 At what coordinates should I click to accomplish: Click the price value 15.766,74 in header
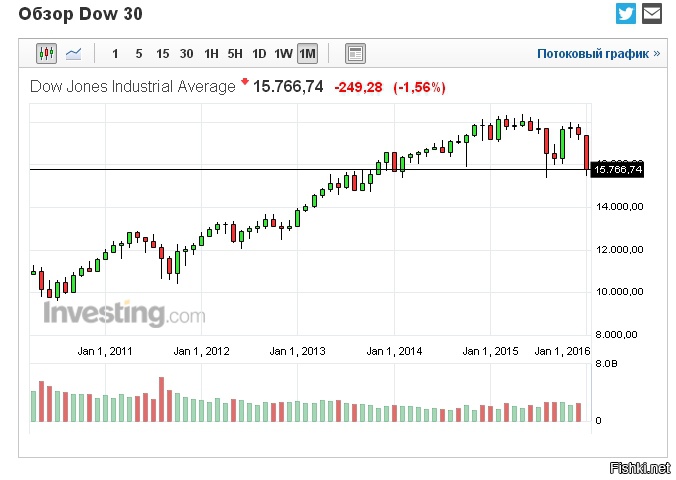coord(288,86)
